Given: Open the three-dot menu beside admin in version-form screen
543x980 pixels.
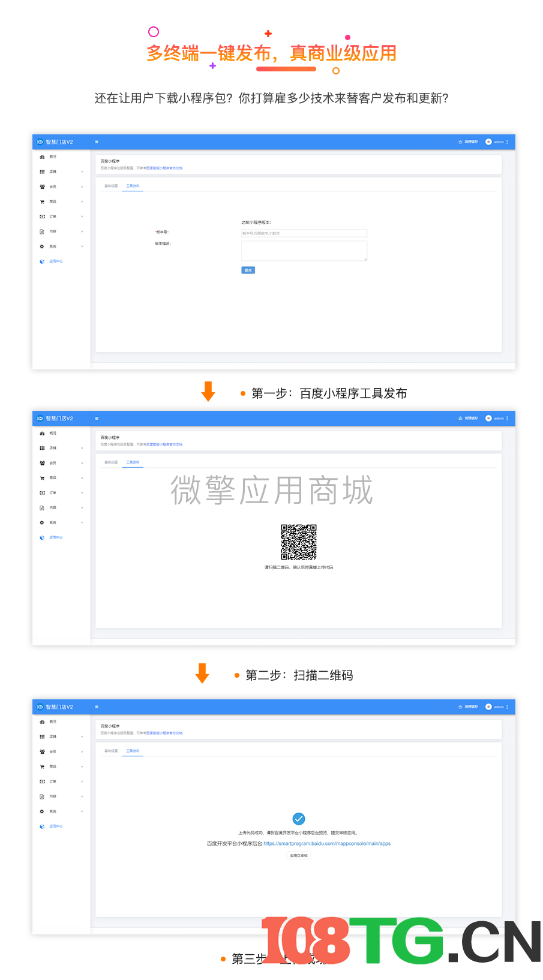Looking at the screenshot, I should pyautogui.click(x=507, y=142).
